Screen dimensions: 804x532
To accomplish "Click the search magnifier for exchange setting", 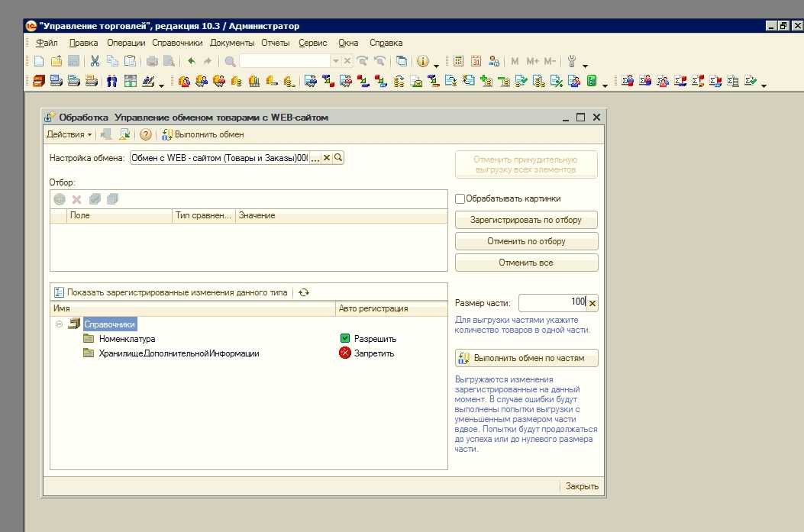I will click(x=338, y=158).
